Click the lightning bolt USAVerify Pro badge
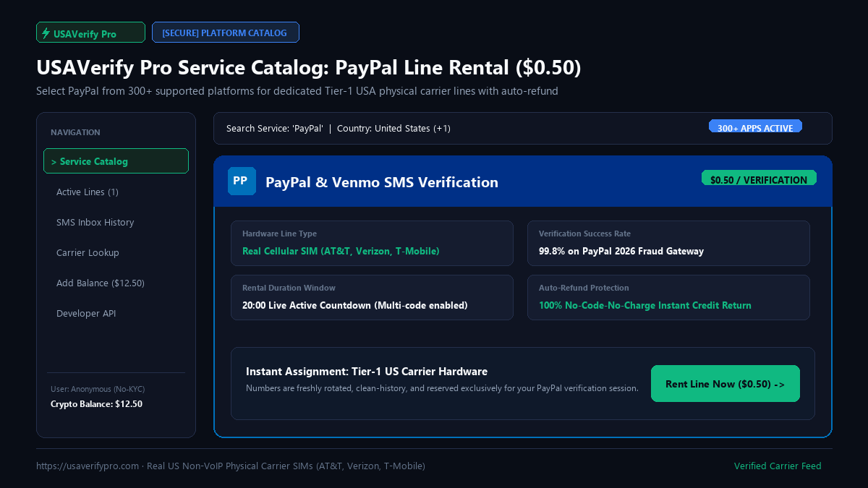 click(90, 33)
